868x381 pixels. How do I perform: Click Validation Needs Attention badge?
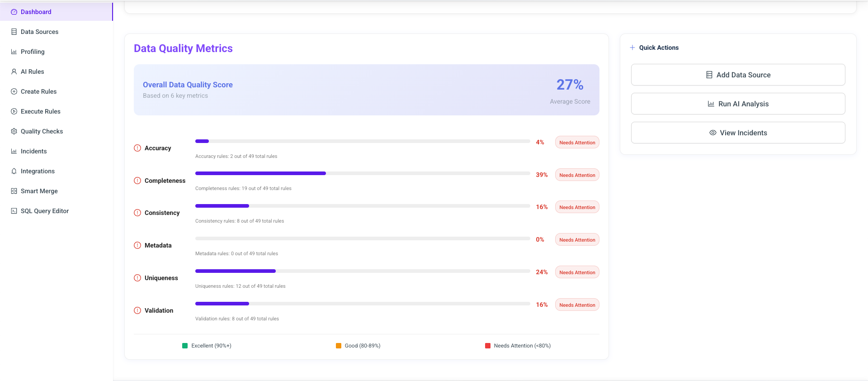[x=577, y=305]
